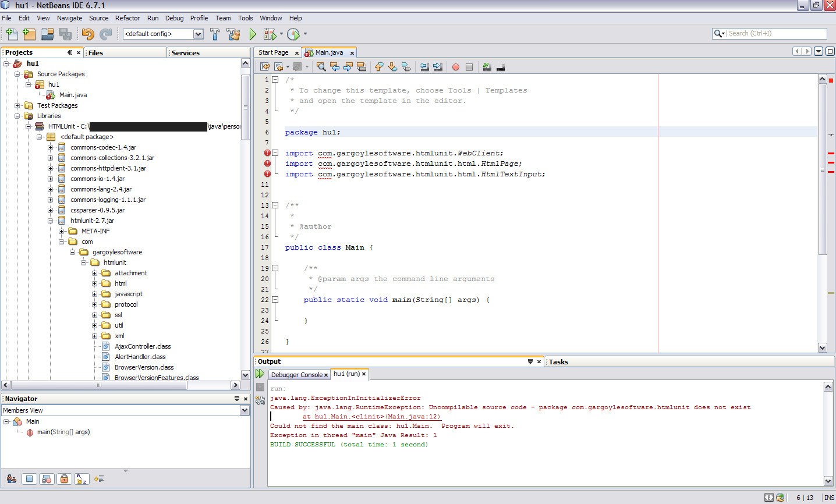The width and height of the screenshot is (836, 504).
Task: Click Next Bookmark down-arrow icon
Action: (x=392, y=67)
